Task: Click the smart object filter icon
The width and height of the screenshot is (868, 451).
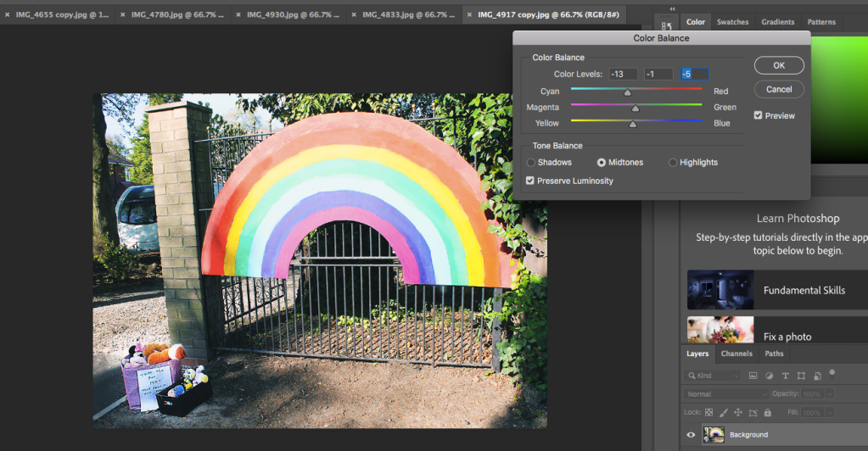Action: tap(817, 376)
